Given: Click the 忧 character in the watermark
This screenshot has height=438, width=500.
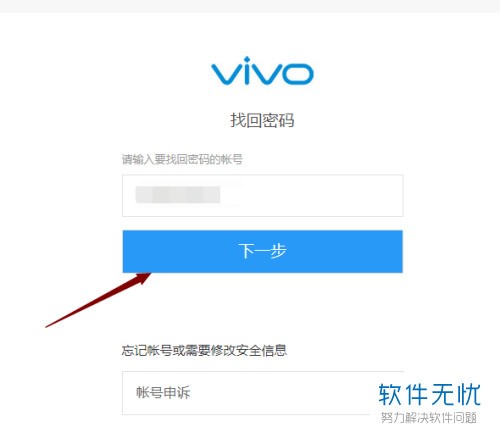Looking at the screenshot, I should 469,394.
